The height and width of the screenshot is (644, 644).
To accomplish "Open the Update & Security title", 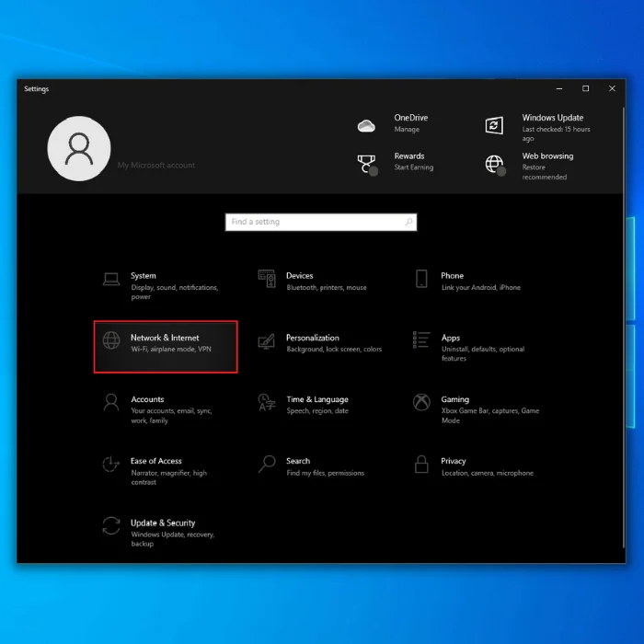I will point(163,523).
